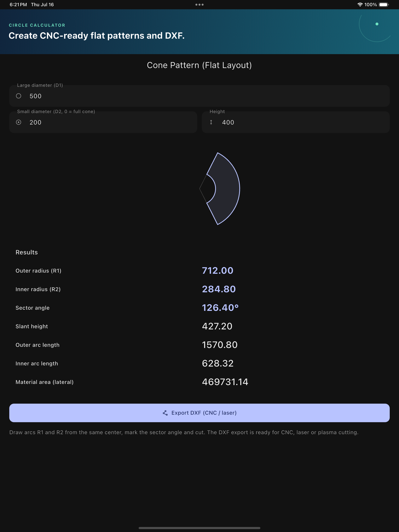Tap the Material area value 469731.14

click(x=225, y=382)
